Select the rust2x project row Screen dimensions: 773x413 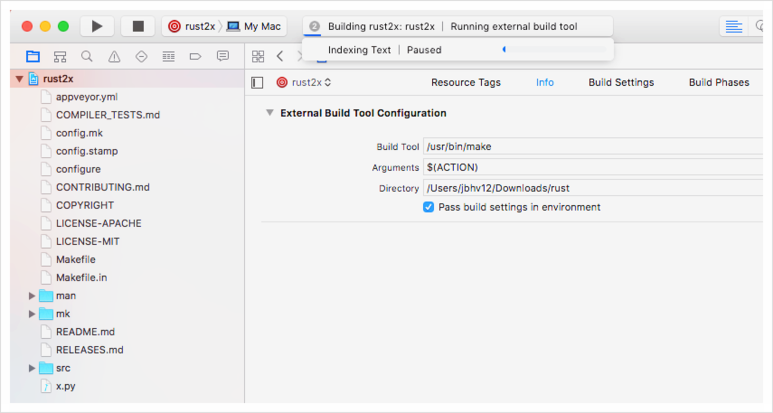127,79
